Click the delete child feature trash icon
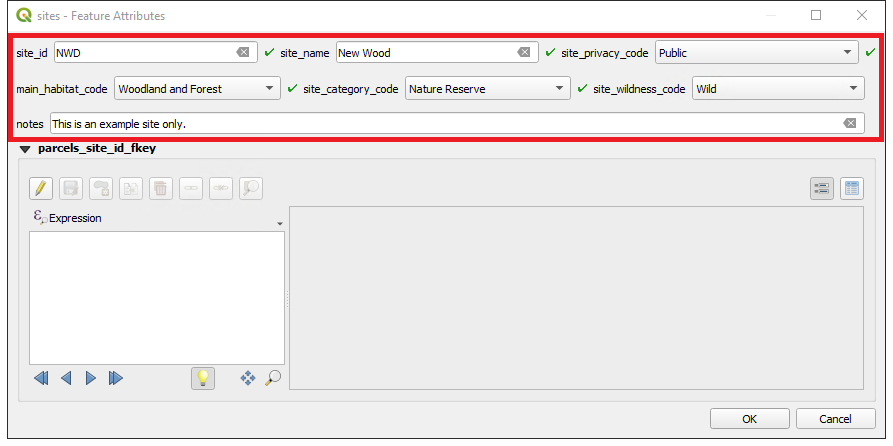This screenshot has width=893, height=446. pos(161,188)
